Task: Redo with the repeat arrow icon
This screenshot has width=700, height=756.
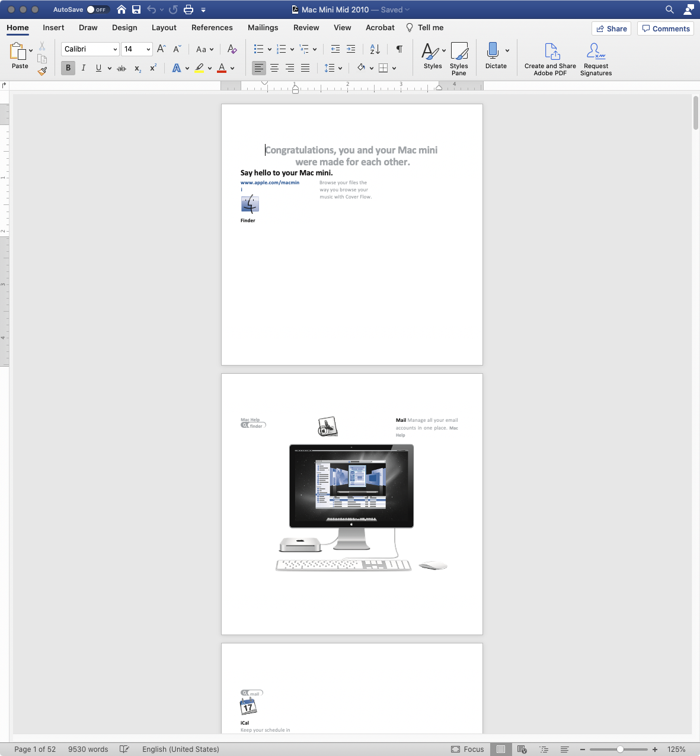Action: [173, 9]
